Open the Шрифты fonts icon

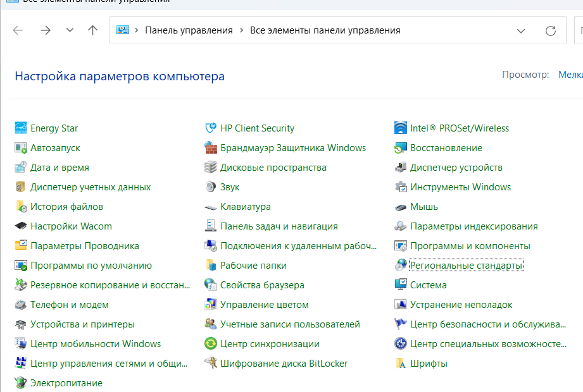401,364
